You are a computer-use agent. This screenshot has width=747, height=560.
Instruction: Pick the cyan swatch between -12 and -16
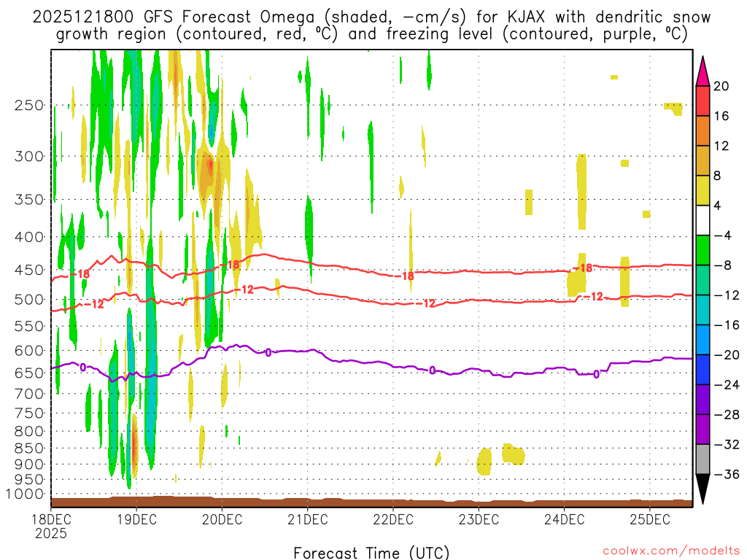[x=703, y=310]
